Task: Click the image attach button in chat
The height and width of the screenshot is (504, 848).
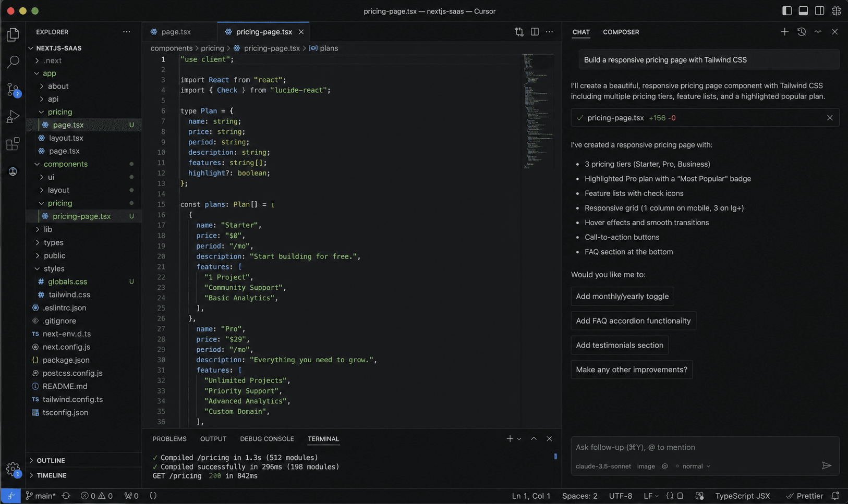Action: coord(646,466)
